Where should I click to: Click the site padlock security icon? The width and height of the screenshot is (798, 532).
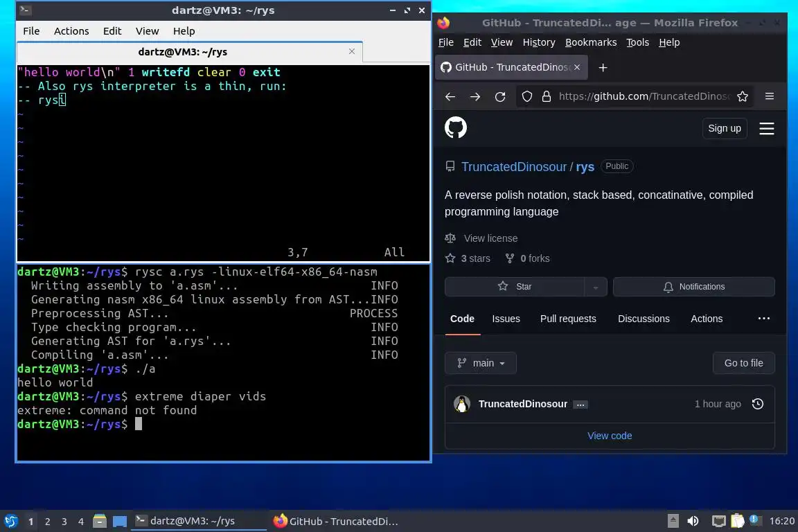click(x=547, y=97)
